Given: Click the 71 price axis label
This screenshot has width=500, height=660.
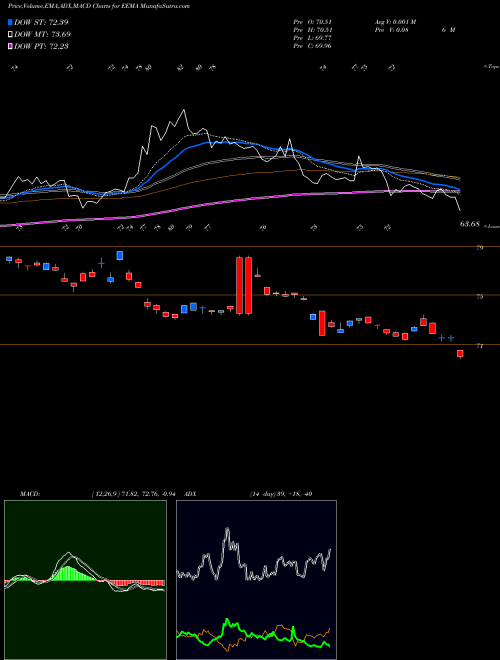Looking at the screenshot, I should (479, 346).
